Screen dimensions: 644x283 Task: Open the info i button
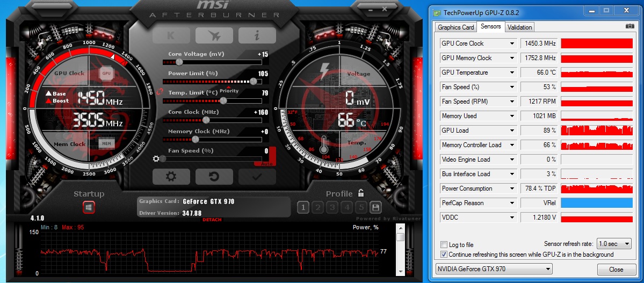[257, 36]
